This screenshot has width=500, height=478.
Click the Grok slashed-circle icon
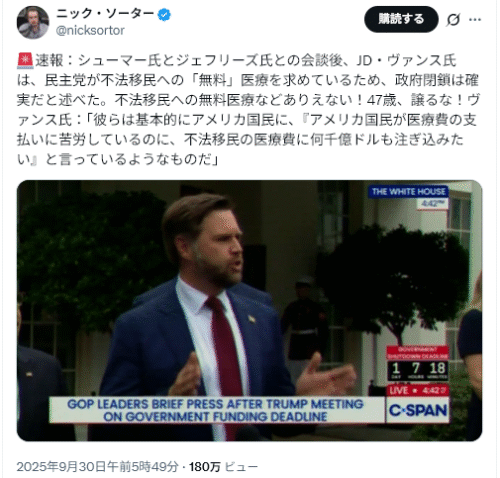[x=453, y=20]
